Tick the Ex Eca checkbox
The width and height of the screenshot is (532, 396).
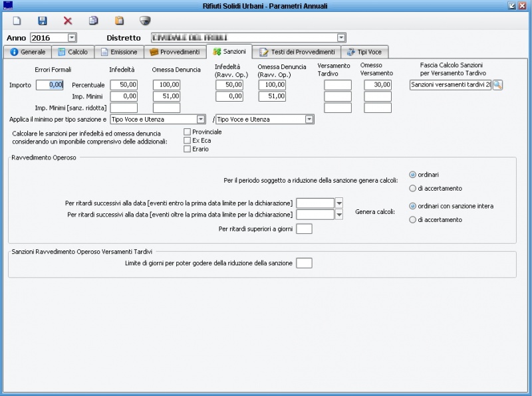coord(187,141)
